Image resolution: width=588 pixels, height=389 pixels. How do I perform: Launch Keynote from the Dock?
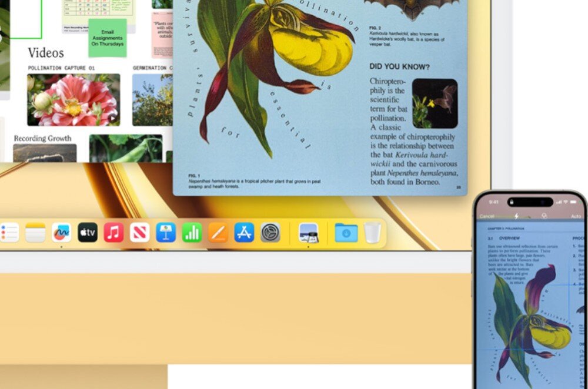pos(164,232)
